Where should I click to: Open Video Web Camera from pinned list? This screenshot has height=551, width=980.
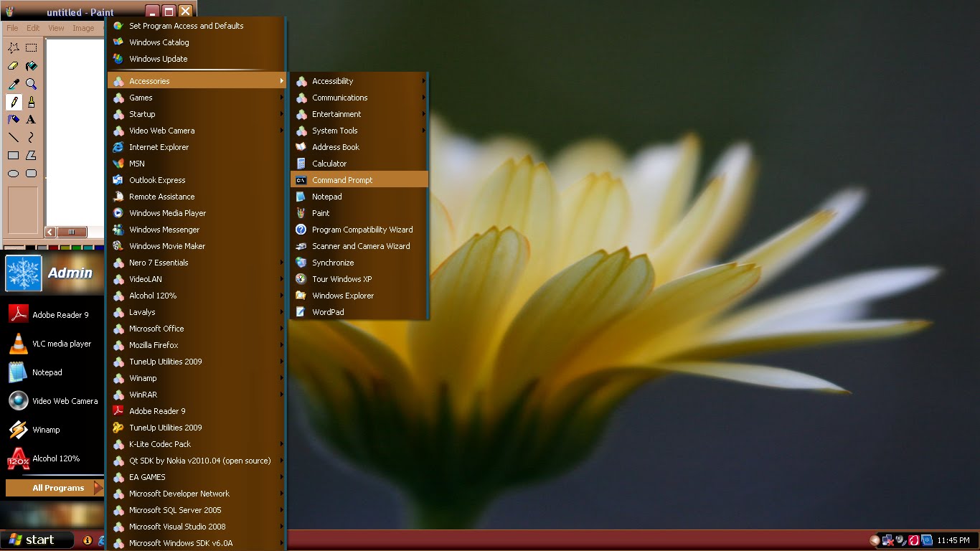click(54, 401)
